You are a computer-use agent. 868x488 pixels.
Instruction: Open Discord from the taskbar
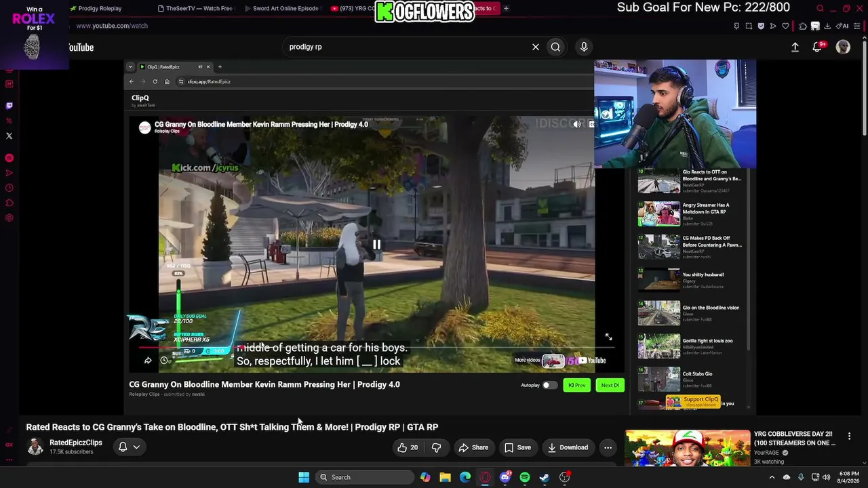point(505,477)
